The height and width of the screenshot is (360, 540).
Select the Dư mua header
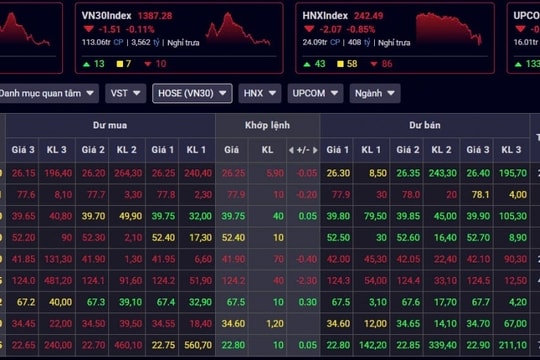tap(110, 125)
